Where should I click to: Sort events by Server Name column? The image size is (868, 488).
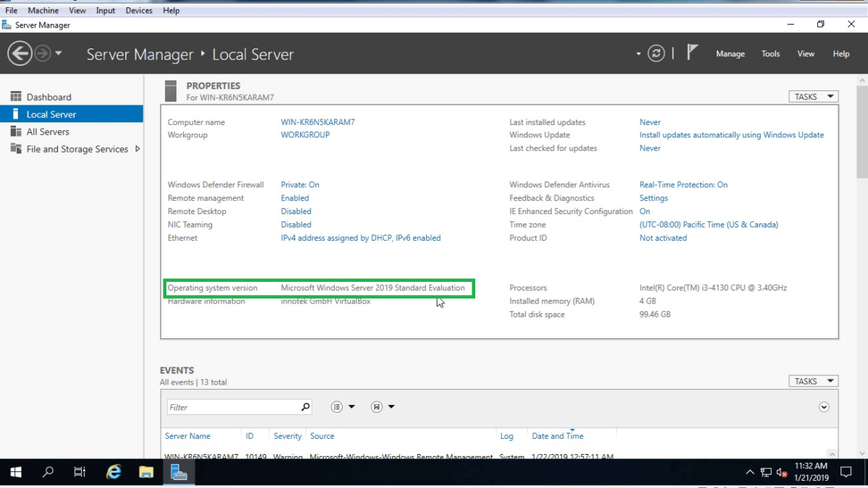tap(187, 436)
